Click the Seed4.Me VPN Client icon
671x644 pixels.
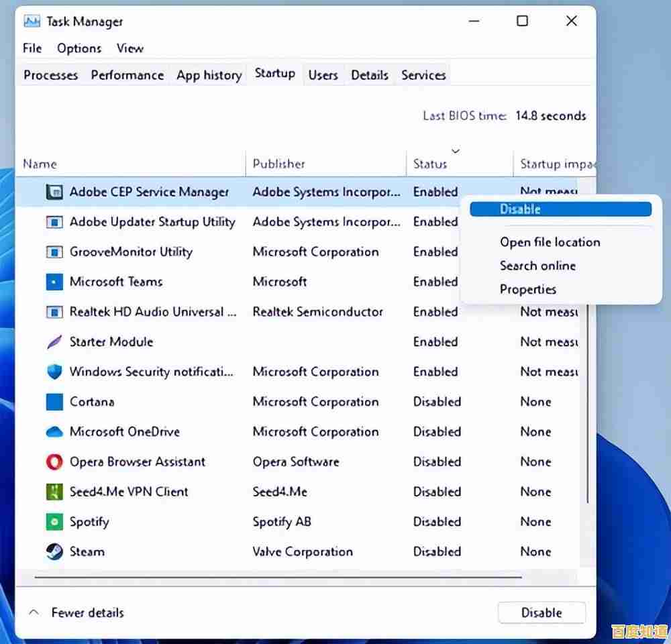(x=54, y=492)
